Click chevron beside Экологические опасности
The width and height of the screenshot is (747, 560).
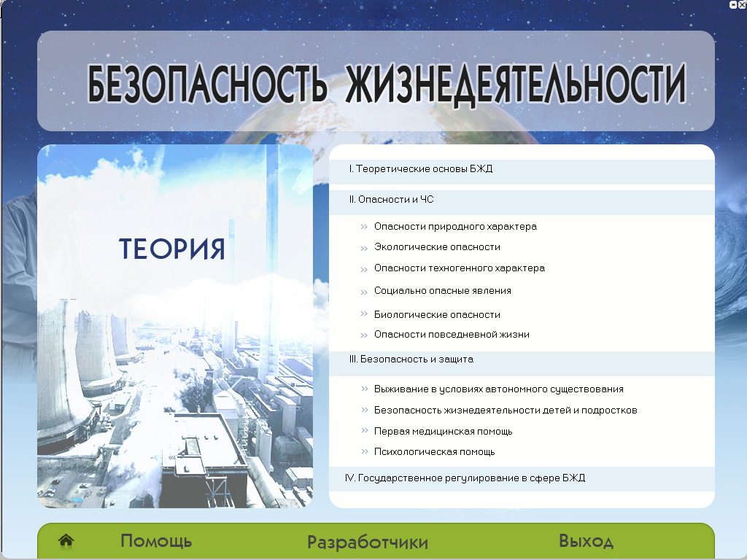point(365,248)
